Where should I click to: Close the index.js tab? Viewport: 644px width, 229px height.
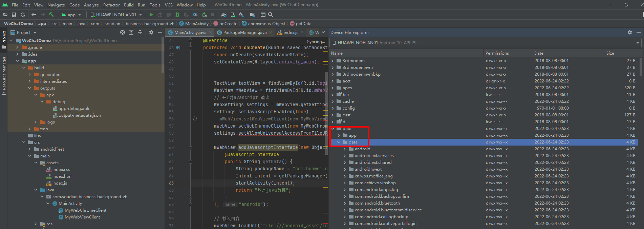302,33
